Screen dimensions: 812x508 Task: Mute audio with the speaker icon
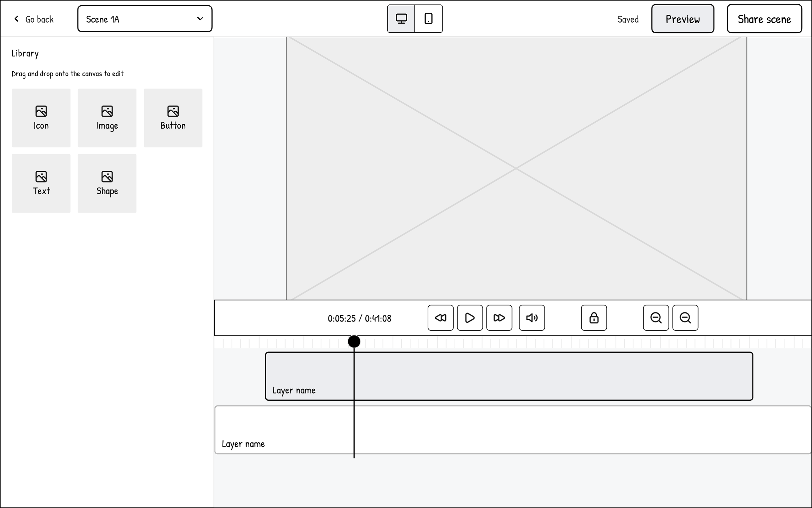pos(532,318)
